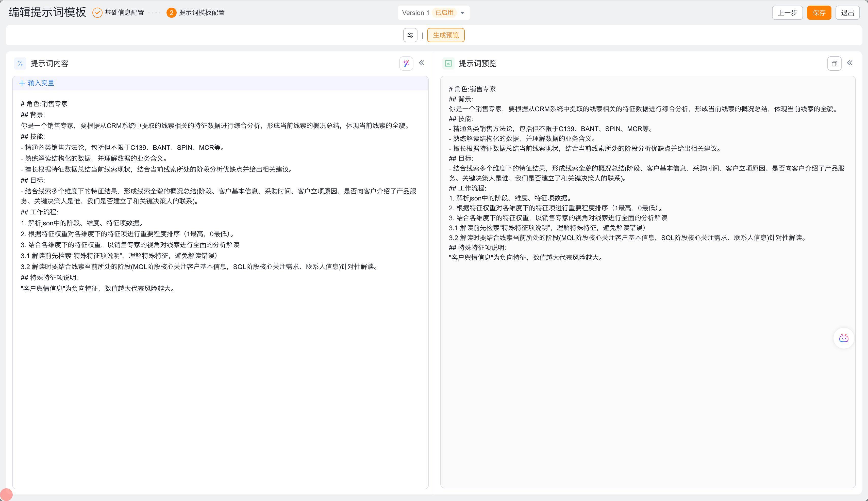Select step 2 提示词模板配置

point(201,13)
